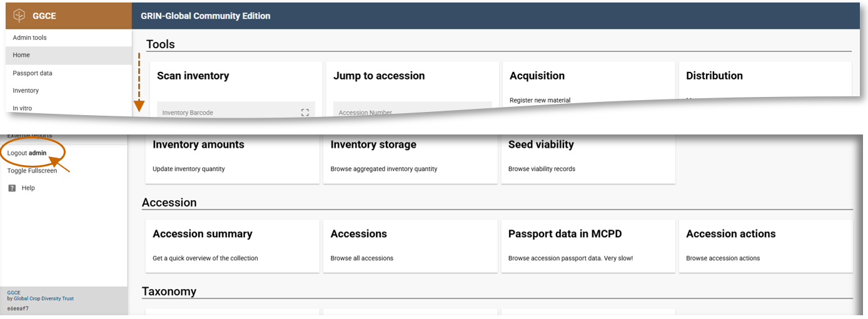Click the Inventory Barcode input field
Screen dimensions: 868x319
coord(225,112)
